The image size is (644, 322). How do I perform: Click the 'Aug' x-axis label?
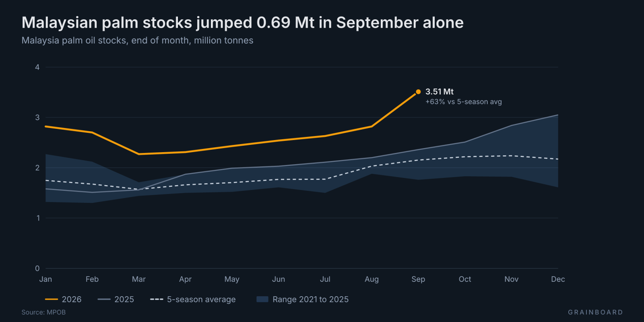point(372,279)
